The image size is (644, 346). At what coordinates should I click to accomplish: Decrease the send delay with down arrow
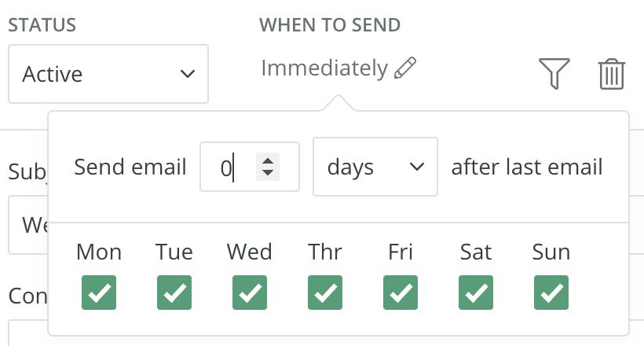coord(268,173)
